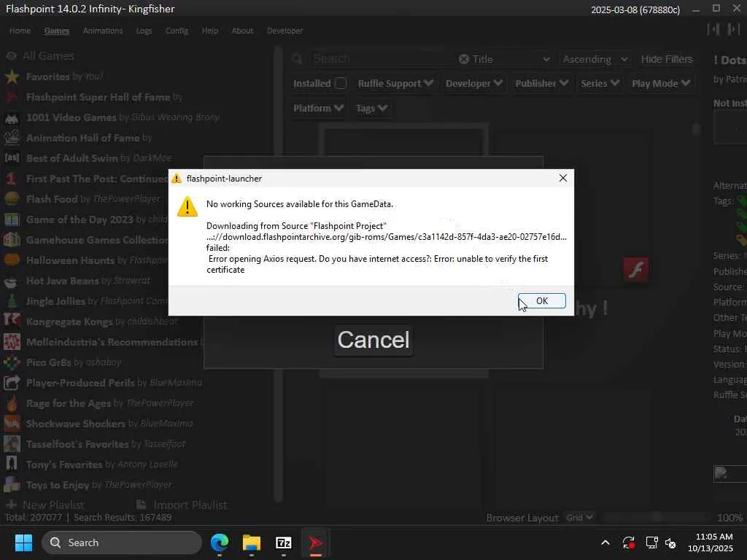Open 7-Zip from the taskbar
The width and height of the screenshot is (747, 560).
pyautogui.click(x=284, y=542)
